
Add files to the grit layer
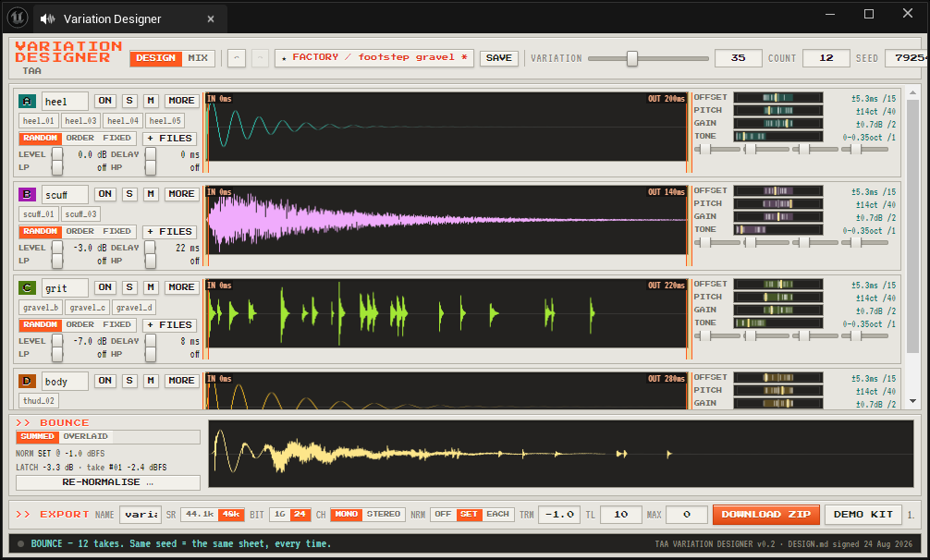pos(169,324)
